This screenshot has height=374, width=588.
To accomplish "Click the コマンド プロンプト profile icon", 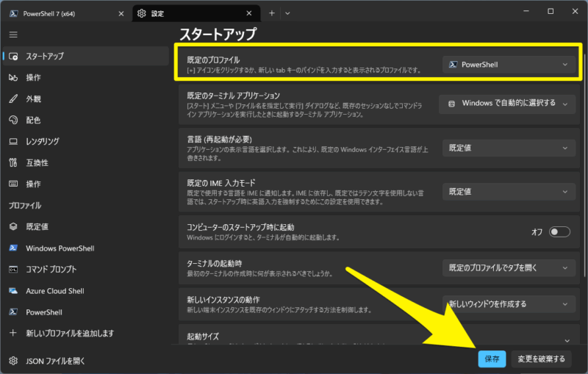I will pos(13,270).
